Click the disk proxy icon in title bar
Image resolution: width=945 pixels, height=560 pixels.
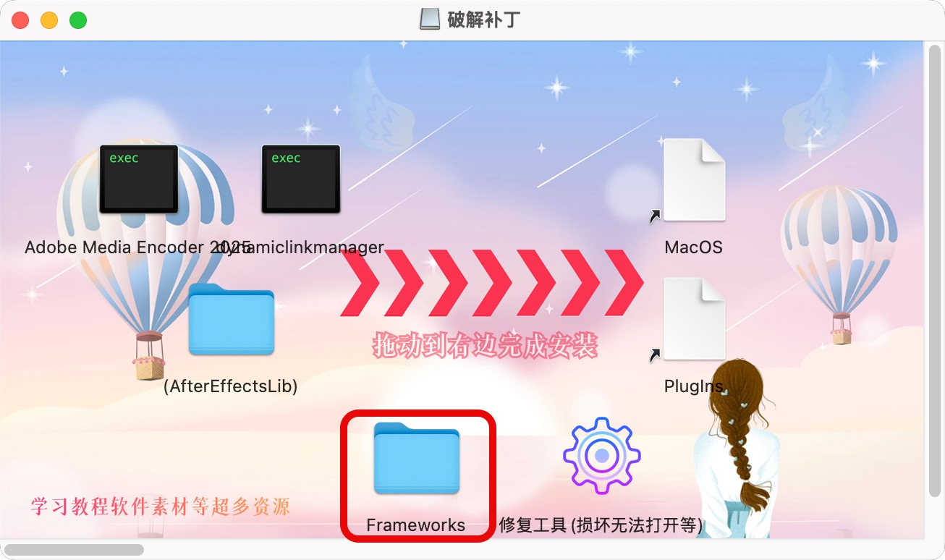pos(430,20)
